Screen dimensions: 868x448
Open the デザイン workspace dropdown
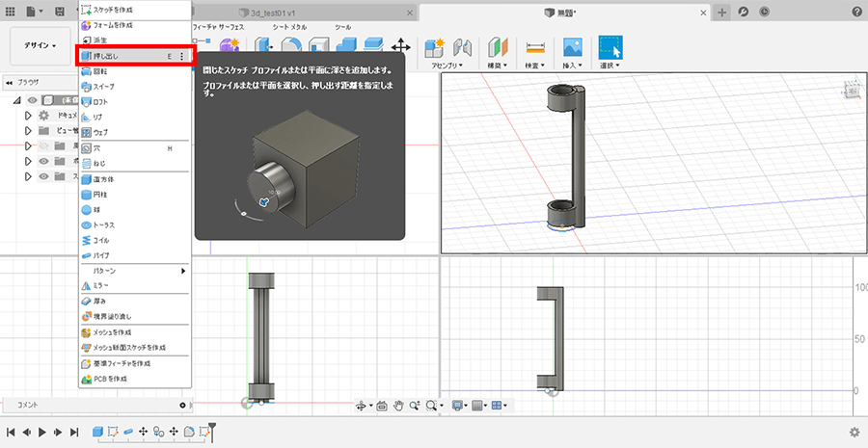(x=41, y=45)
